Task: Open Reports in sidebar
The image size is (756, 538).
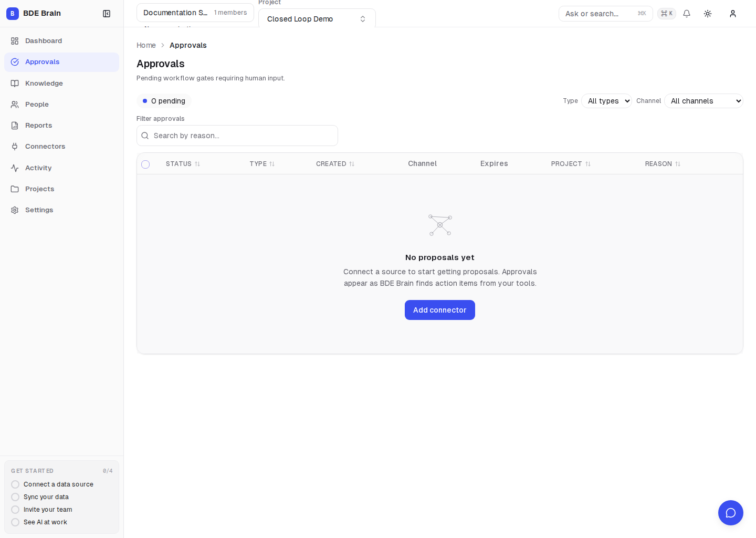Action: pos(62,126)
